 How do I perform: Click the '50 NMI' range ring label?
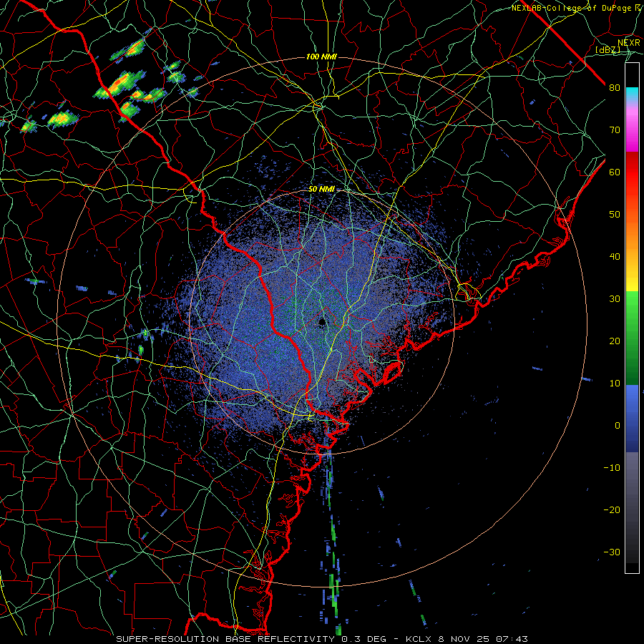pos(321,190)
